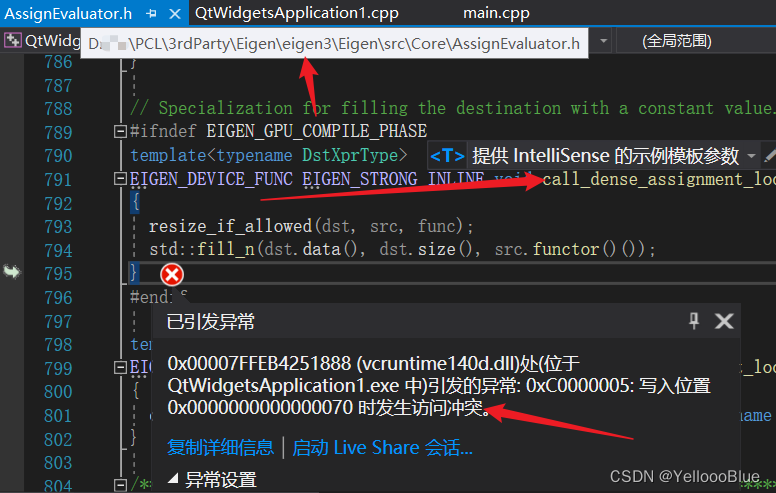Collapse the function block at line 791

pyautogui.click(x=120, y=179)
